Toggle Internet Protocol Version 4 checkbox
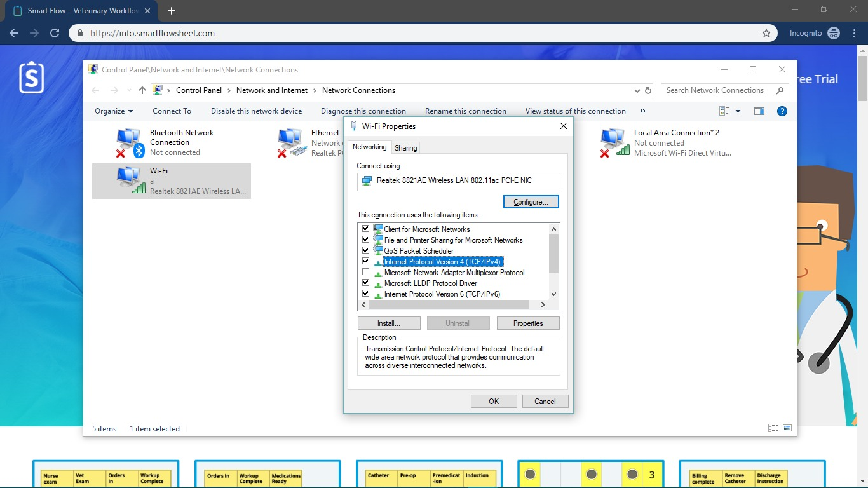This screenshot has height=488, width=868. [365, 261]
